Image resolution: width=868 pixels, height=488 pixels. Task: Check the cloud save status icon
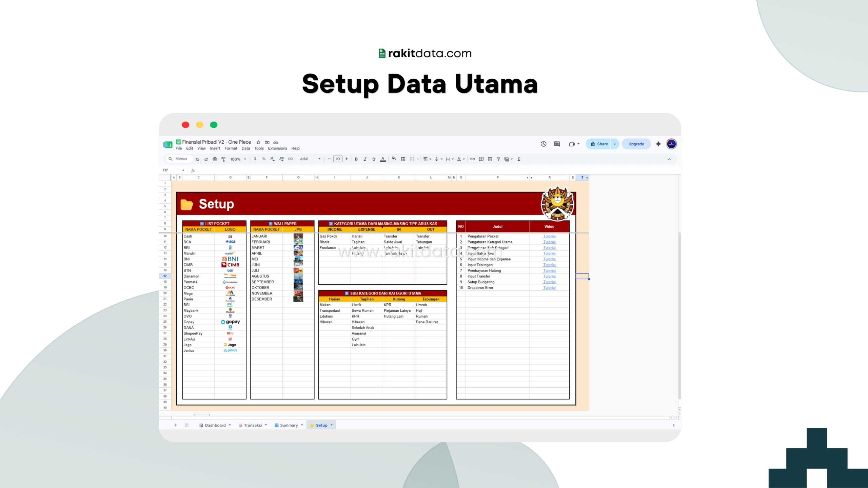click(276, 142)
